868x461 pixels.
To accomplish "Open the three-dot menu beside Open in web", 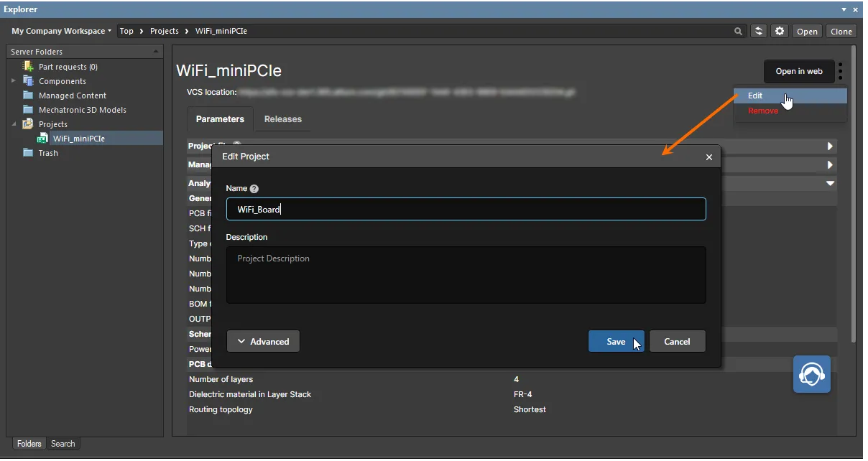I will [x=841, y=71].
